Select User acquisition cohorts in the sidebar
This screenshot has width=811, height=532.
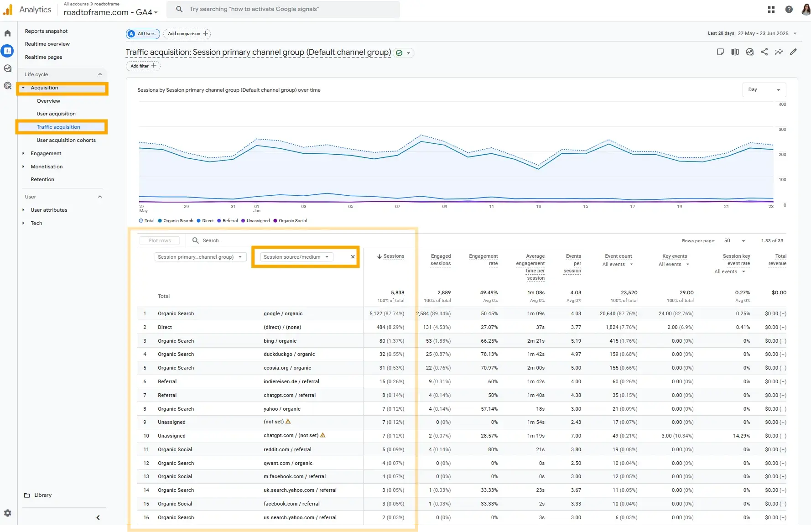pyautogui.click(x=67, y=140)
